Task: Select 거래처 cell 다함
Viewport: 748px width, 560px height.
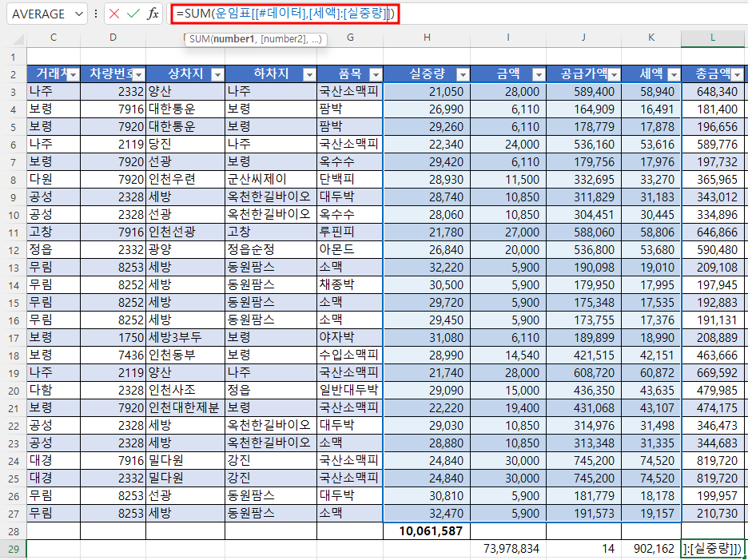Action: pos(54,391)
